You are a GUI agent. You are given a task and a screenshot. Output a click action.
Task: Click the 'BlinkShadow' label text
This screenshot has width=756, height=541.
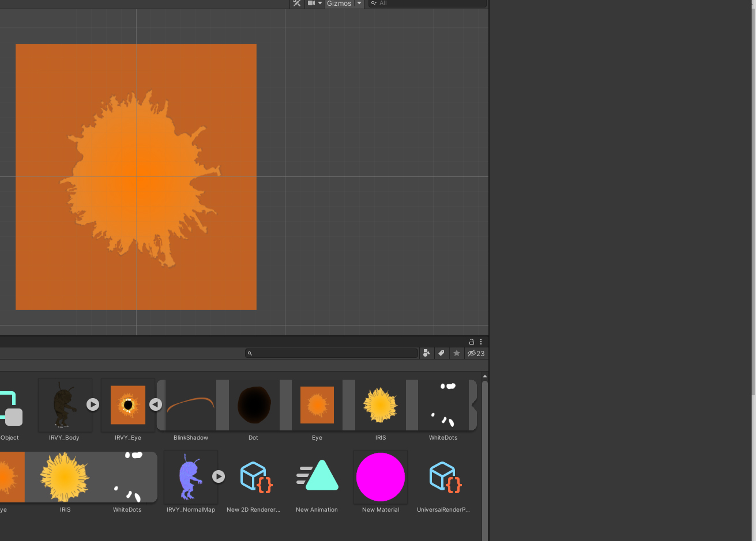(x=191, y=438)
